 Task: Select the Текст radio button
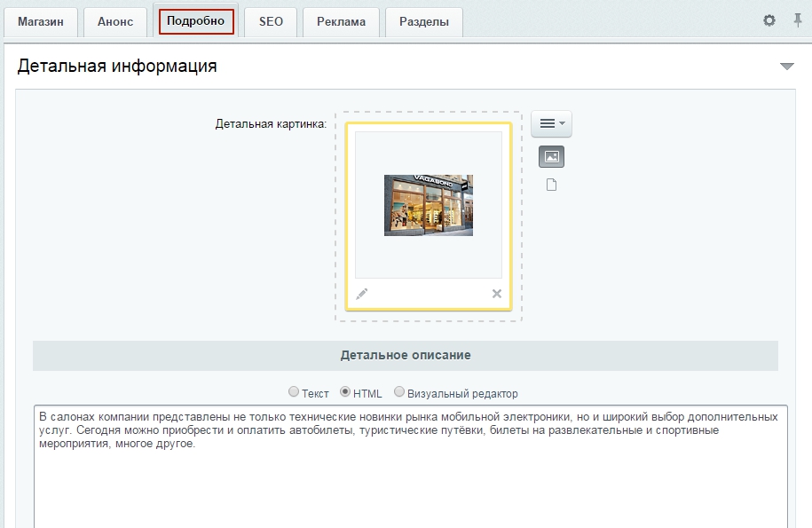point(294,392)
